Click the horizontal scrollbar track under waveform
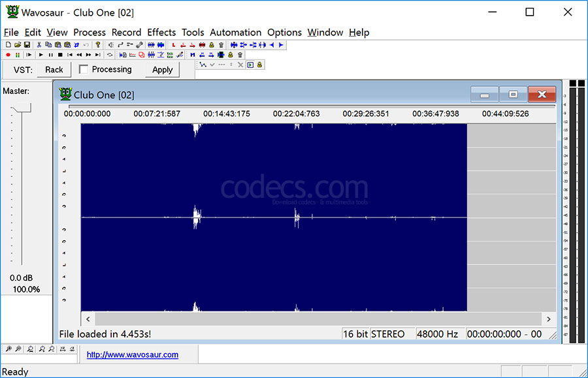This screenshot has width=588, height=378. [318, 319]
